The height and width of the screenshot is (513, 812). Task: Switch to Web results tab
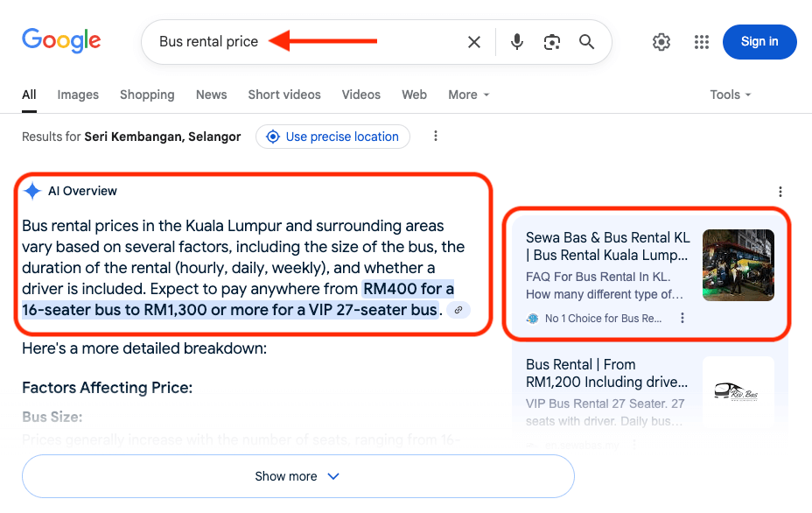point(414,95)
